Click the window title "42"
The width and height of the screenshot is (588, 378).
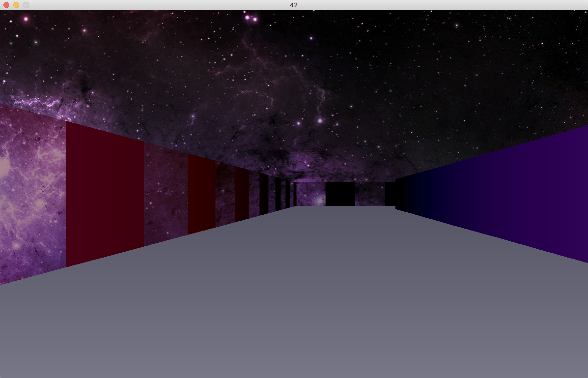click(x=294, y=5)
